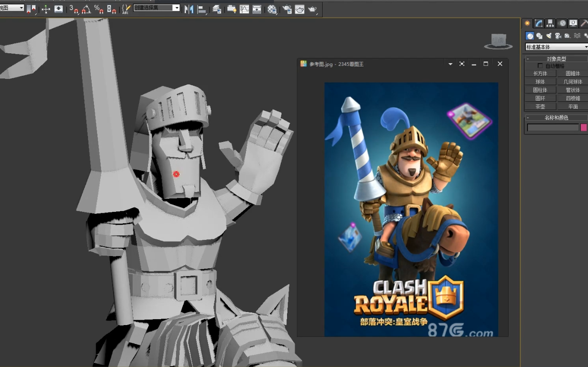Viewport: 588px width, 367px height.
Task: Click the 茶壶 teapot button
Action: 540,107
